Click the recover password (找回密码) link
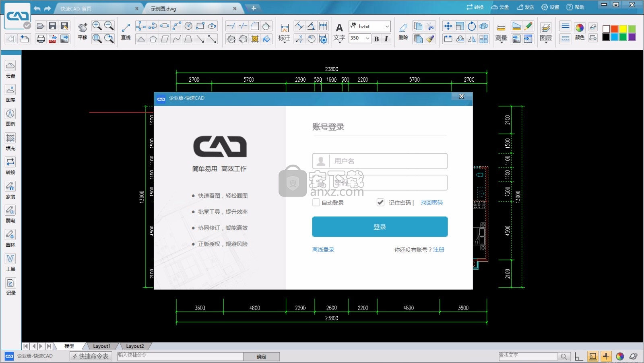The image size is (644, 363). (x=431, y=202)
